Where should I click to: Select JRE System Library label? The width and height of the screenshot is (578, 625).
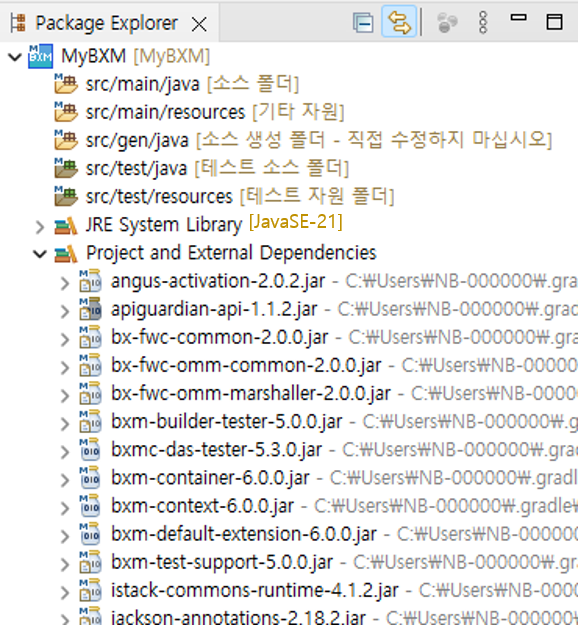164,225
